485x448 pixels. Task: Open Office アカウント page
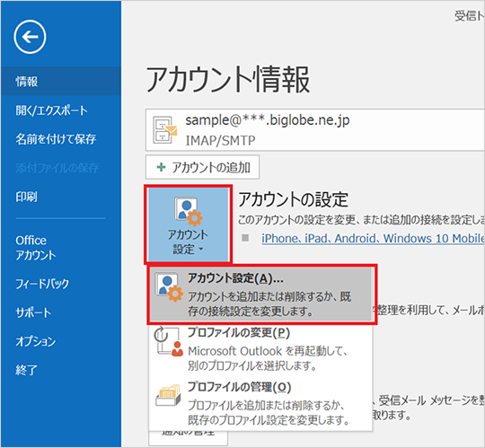pos(36,248)
